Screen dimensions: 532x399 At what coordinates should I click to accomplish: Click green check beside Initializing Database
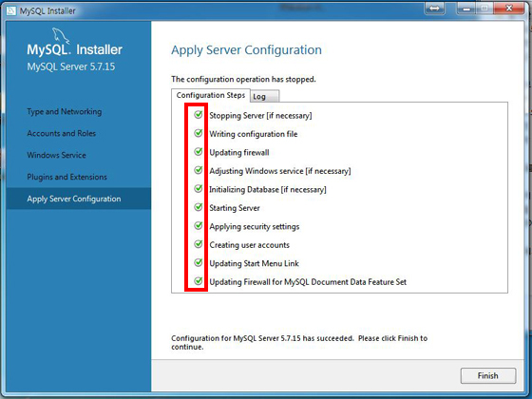[199, 189]
